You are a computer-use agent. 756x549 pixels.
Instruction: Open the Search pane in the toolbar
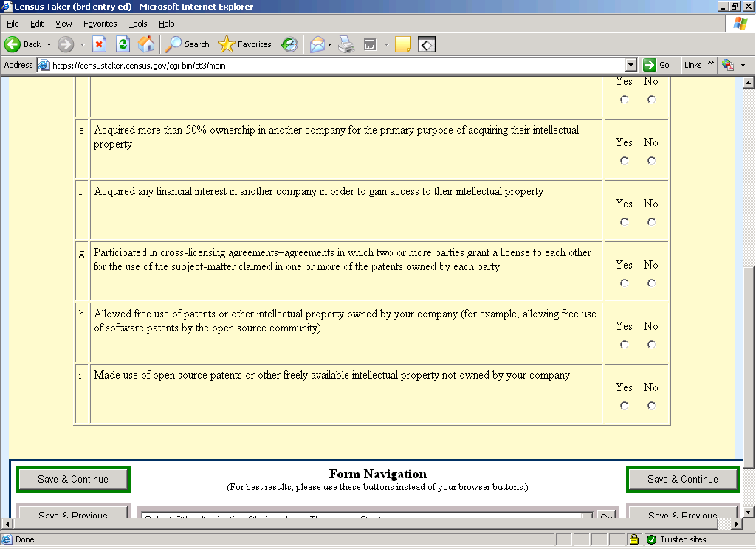(x=188, y=44)
